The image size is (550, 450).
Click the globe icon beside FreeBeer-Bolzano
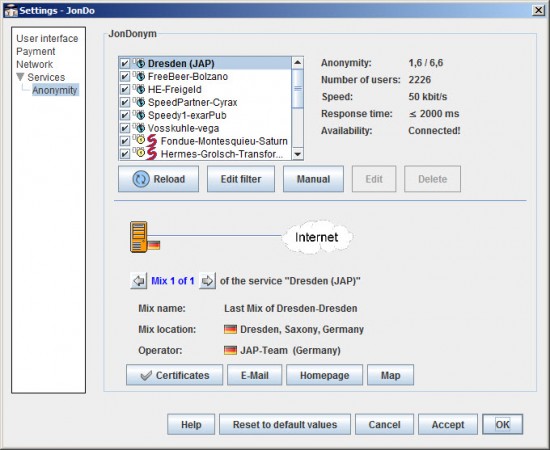140,76
